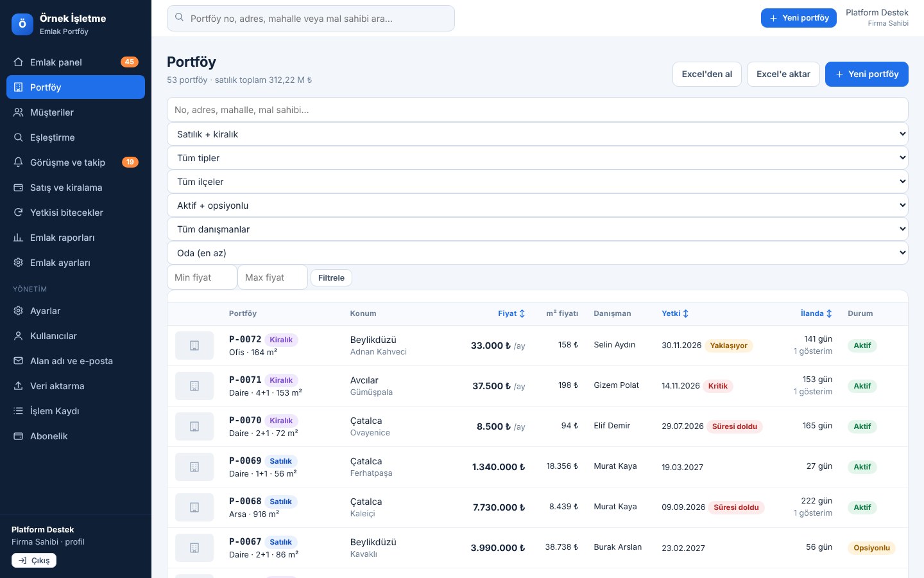Click the Portföy building icon in sidebar

click(x=19, y=87)
